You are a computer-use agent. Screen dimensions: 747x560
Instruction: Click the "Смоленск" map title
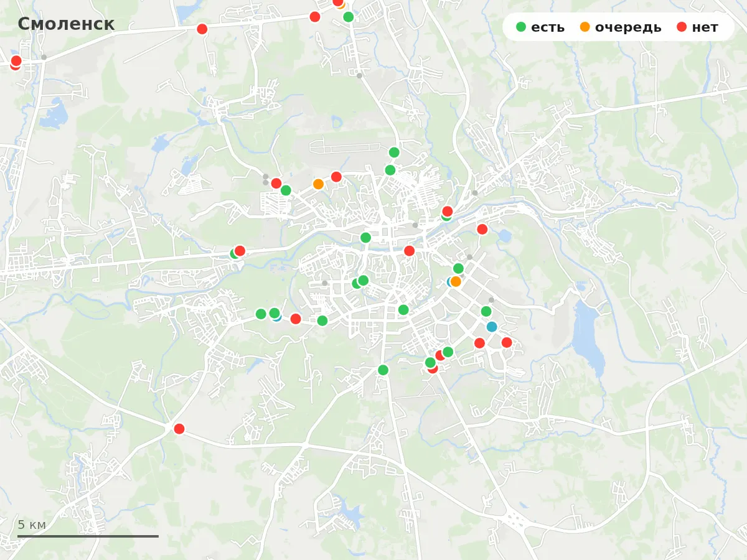[66, 24]
